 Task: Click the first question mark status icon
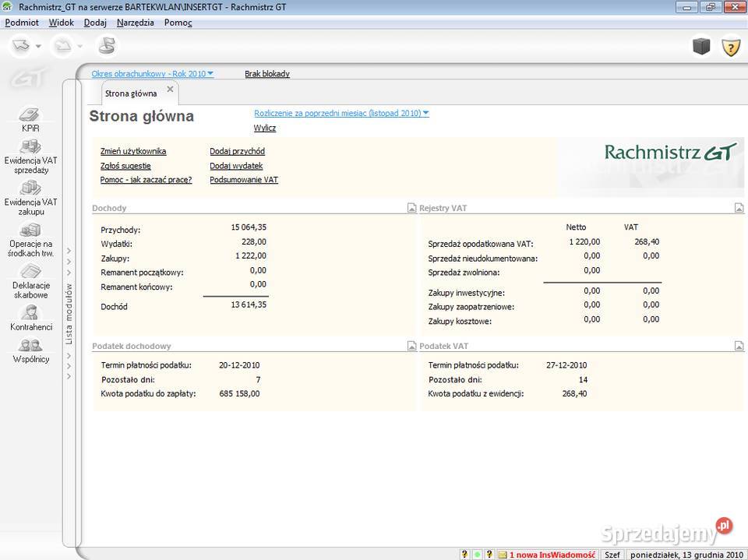click(x=464, y=555)
